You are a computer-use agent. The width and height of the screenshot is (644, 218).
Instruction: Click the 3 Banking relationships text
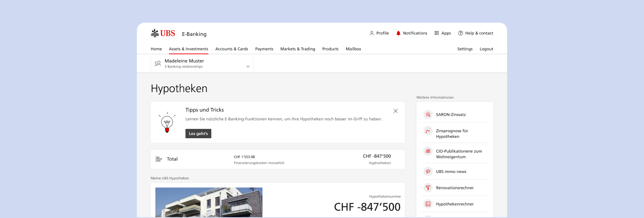tap(184, 66)
